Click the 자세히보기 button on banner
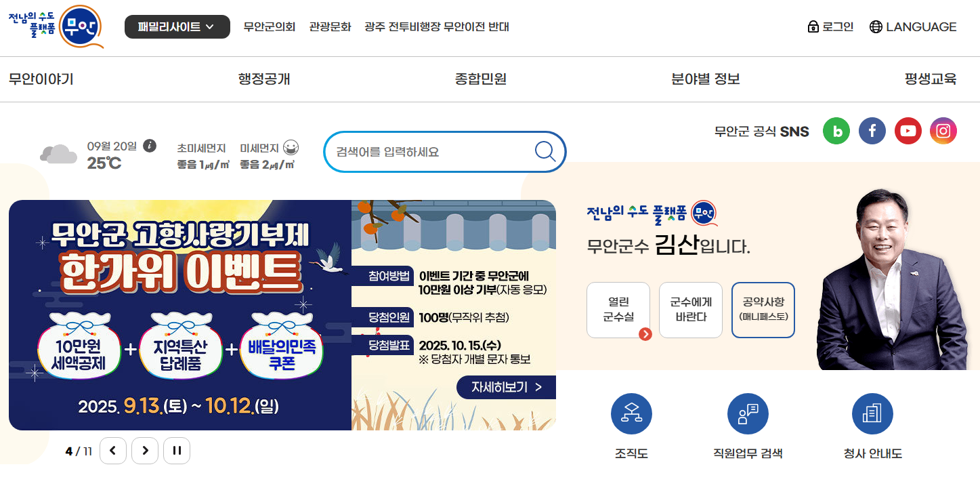 coord(507,387)
